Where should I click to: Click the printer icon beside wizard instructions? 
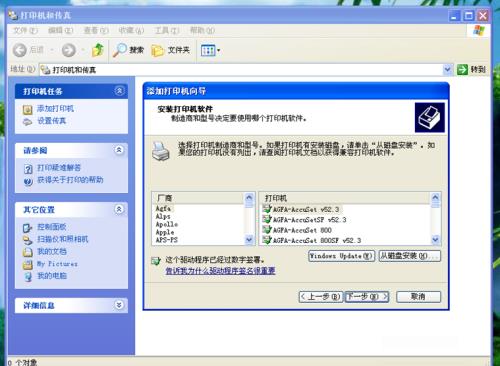(x=161, y=151)
